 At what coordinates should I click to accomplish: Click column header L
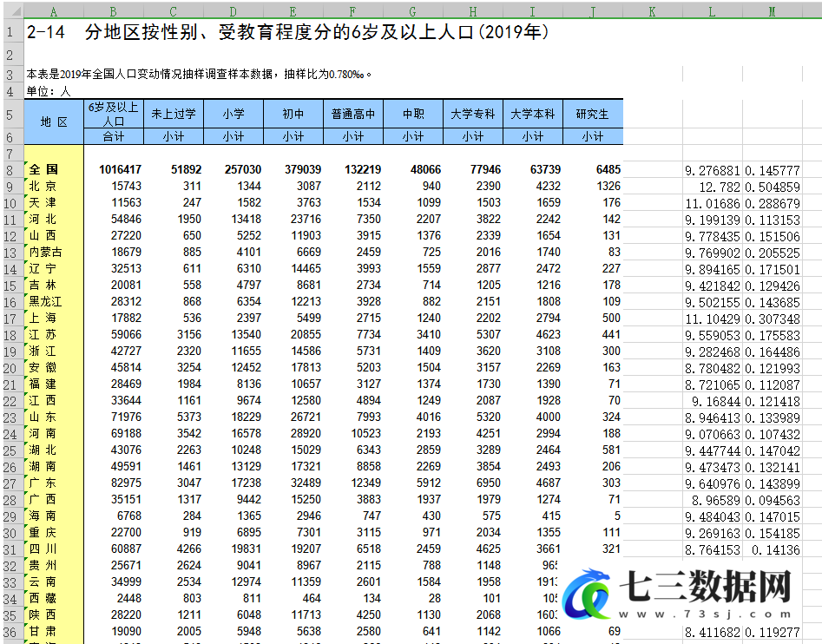(x=712, y=11)
